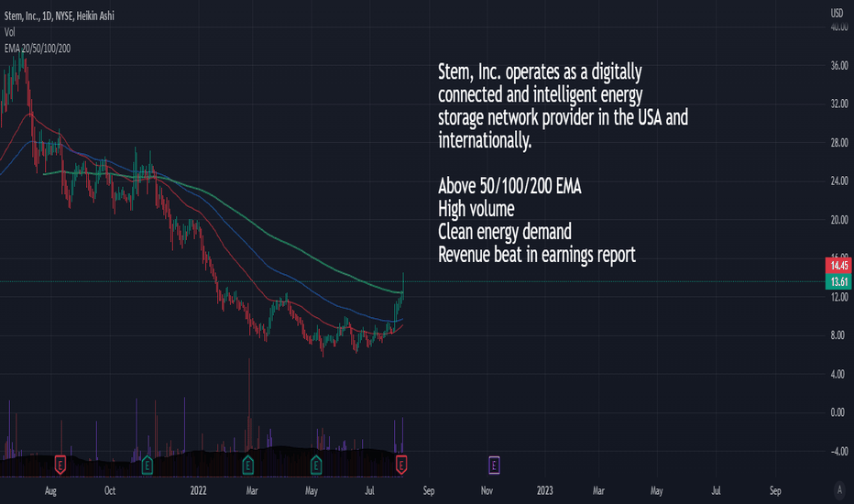Click the 20.00 price axis label
This screenshot has height=504, width=854.
(839, 220)
